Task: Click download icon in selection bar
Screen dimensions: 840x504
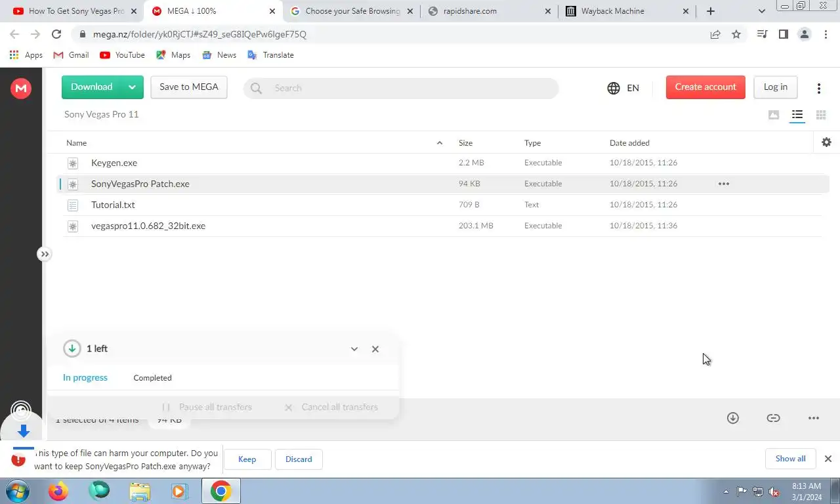Action: click(x=733, y=418)
